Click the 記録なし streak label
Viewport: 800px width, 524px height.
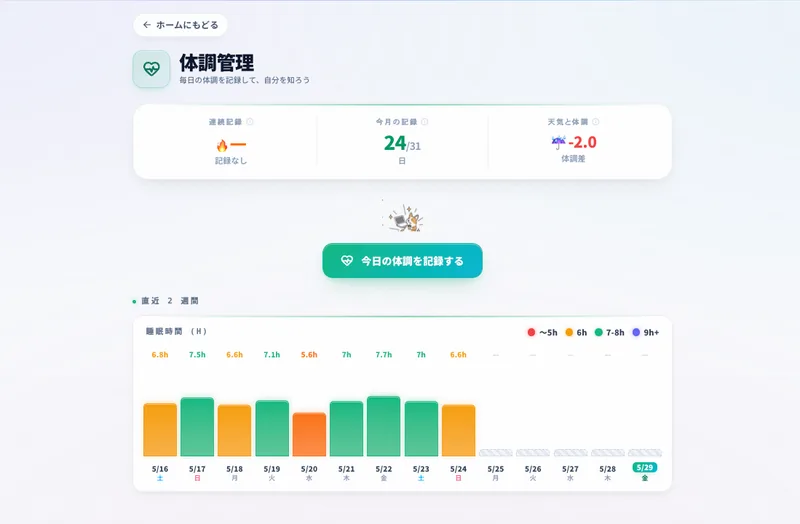coord(231,161)
